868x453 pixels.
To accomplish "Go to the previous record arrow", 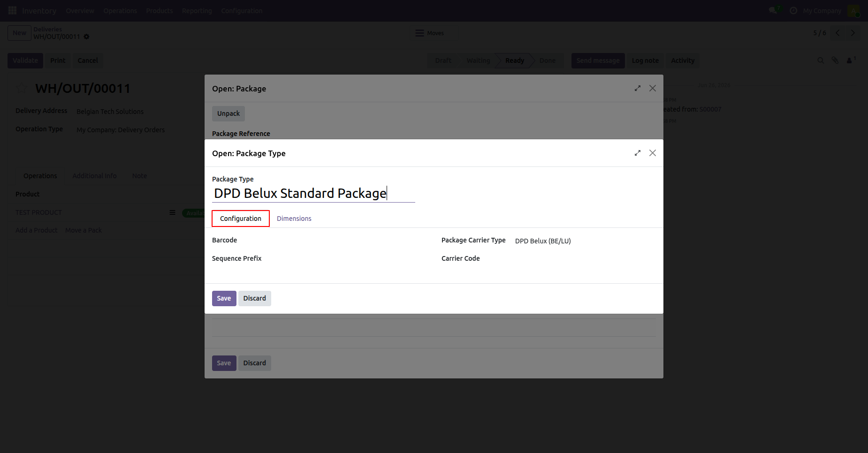I will (x=838, y=33).
